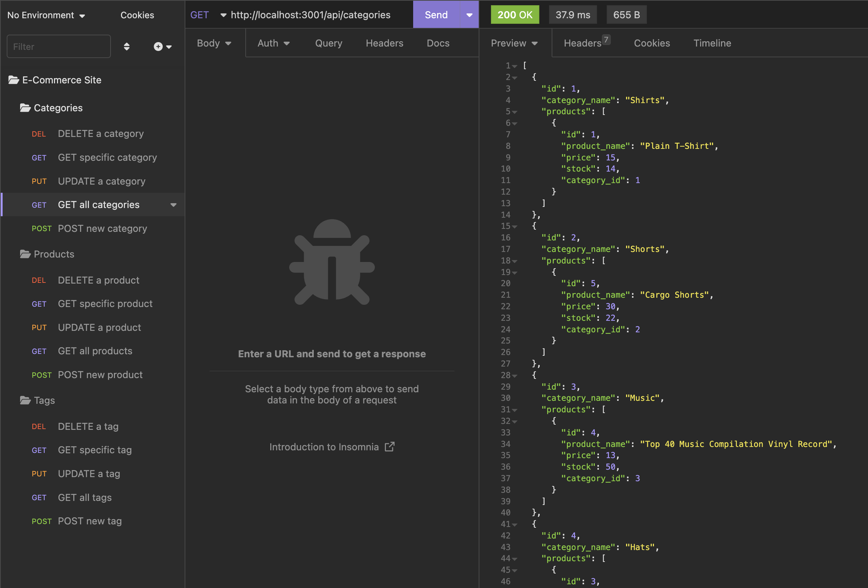Open the Introduction to Insomnia link
Viewport: 868px width, 588px height.
pyautogui.click(x=324, y=447)
